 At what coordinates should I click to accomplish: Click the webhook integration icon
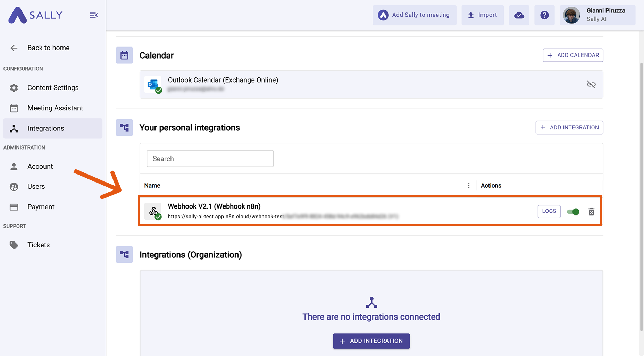tap(153, 211)
